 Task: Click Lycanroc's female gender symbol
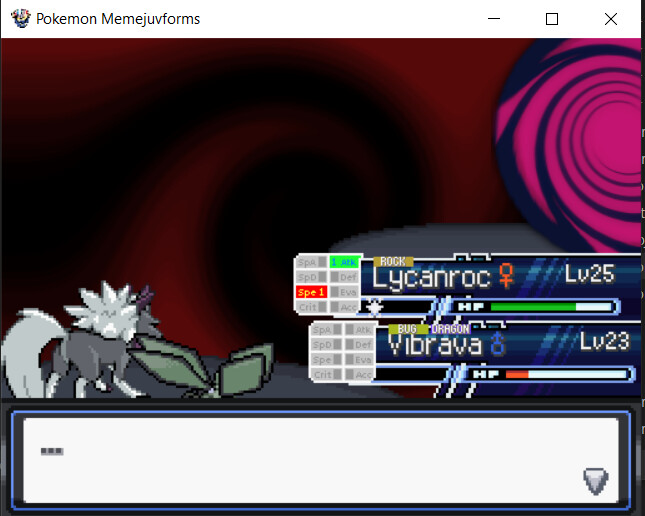coord(506,275)
